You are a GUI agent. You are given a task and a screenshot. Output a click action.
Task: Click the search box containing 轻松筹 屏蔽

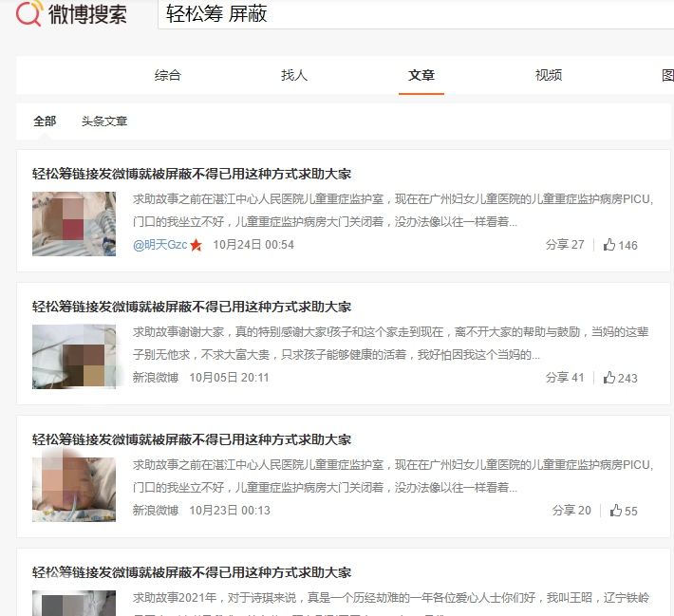coord(416,14)
